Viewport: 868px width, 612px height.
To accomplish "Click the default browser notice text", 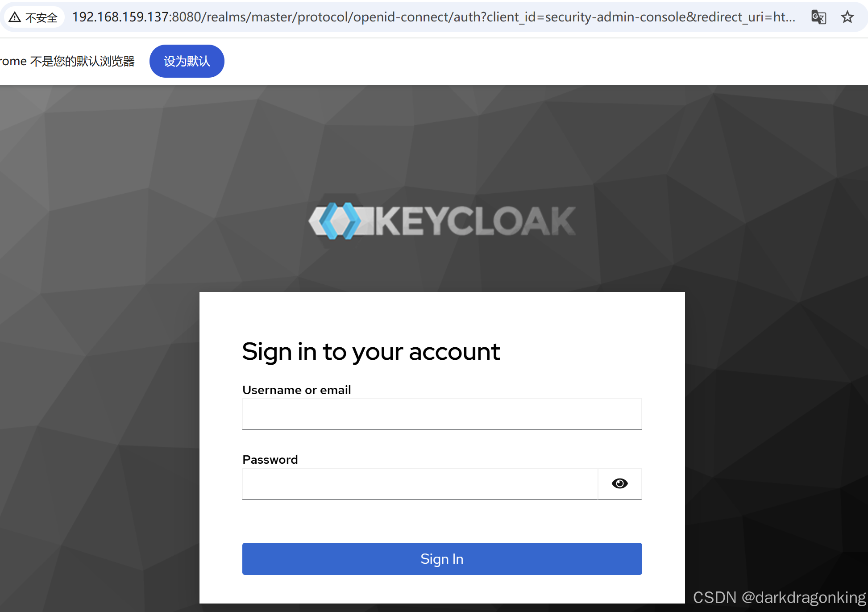I will [x=68, y=61].
